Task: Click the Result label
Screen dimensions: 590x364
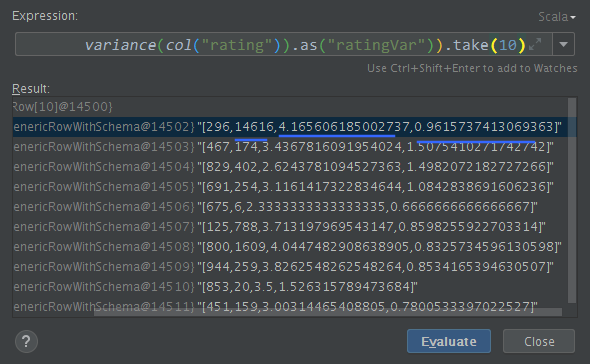Action: [31, 89]
